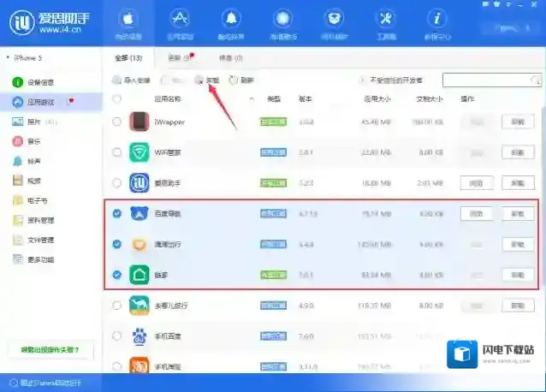Viewport: 546px width, 392px height.
Task: Toggle the select-all checkbox in table header
Action: [x=117, y=99]
